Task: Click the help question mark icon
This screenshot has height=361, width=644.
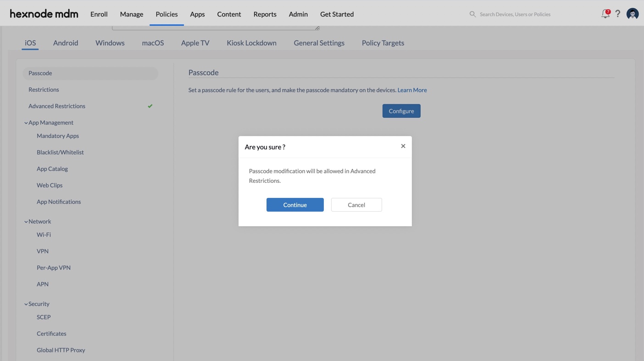Action: point(618,14)
